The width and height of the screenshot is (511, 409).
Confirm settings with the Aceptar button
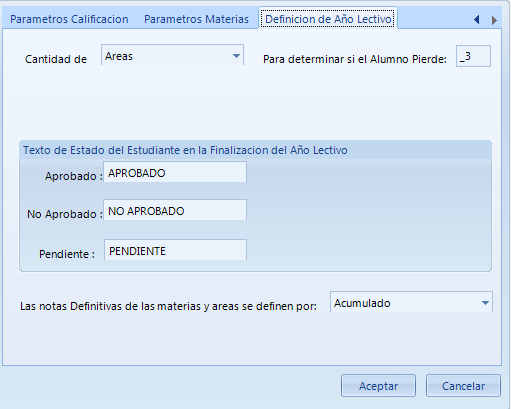pos(378,386)
